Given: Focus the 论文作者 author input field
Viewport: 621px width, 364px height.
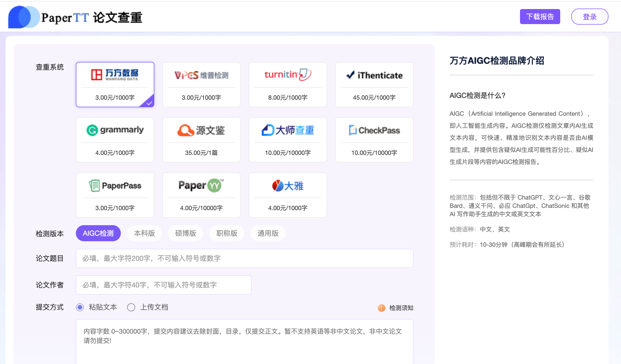Looking at the screenshot, I should pyautogui.click(x=164, y=285).
